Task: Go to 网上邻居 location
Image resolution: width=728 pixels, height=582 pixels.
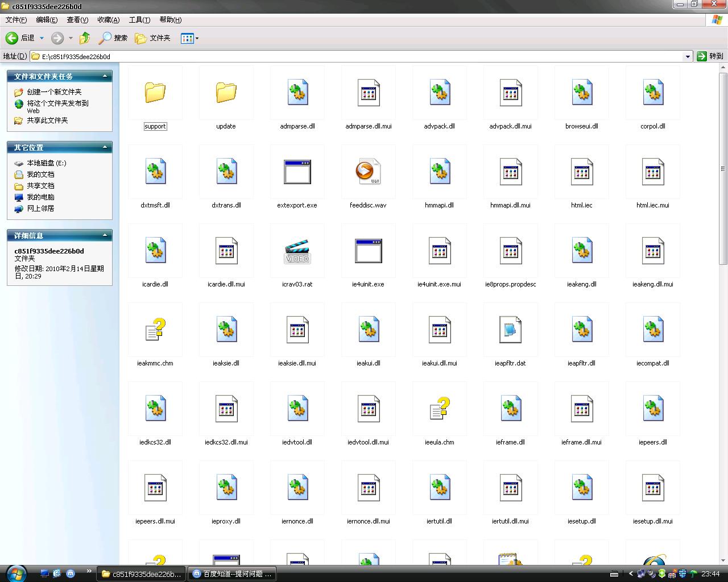Action: pos(40,209)
